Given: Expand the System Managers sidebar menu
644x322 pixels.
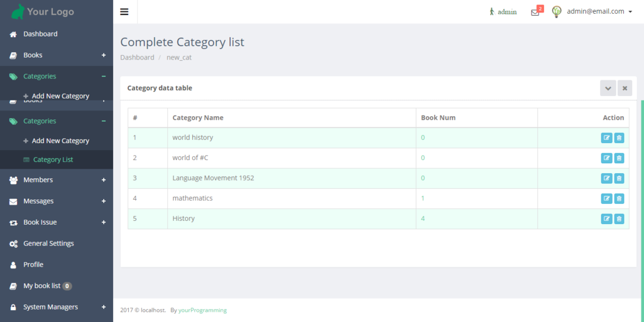Looking at the screenshot, I should (103, 307).
